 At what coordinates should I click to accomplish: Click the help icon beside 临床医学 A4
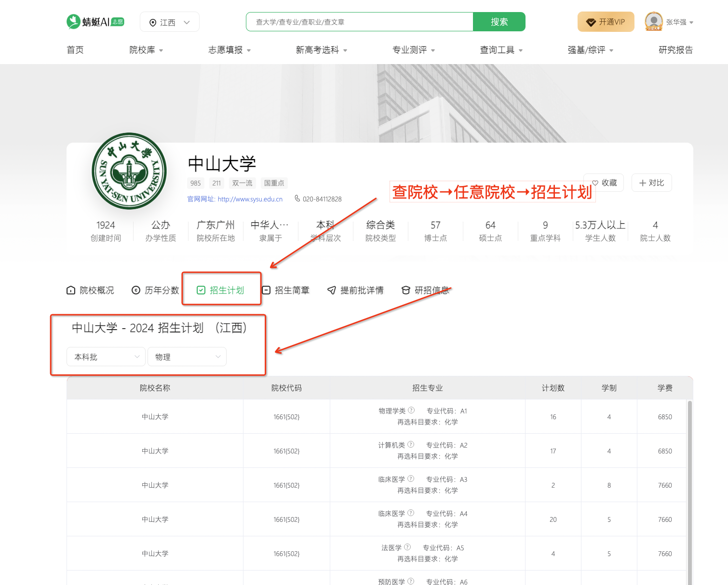tap(411, 513)
